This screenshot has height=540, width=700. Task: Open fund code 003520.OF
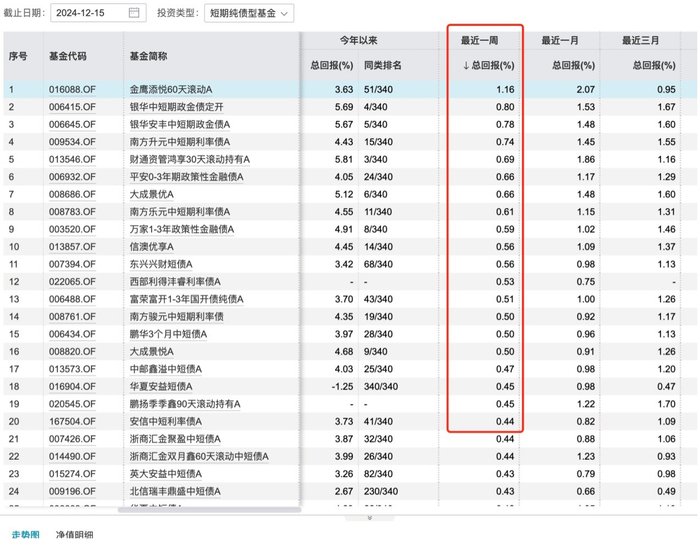[72, 229]
